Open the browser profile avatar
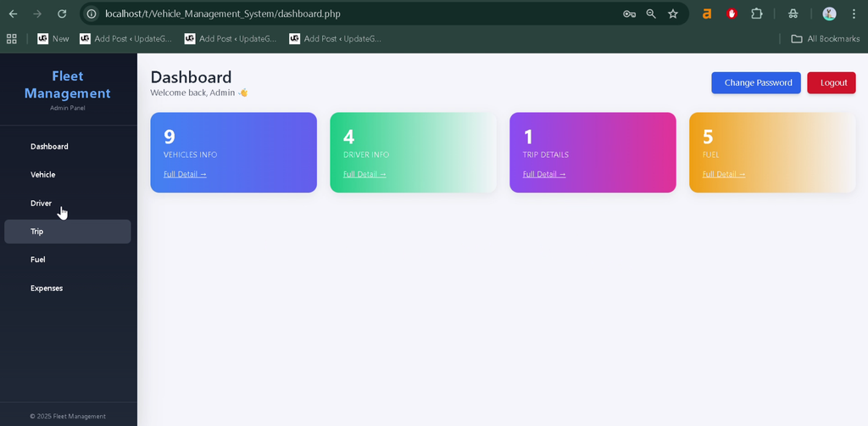The height and width of the screenshot is (426, 868). tap(829, 14)
